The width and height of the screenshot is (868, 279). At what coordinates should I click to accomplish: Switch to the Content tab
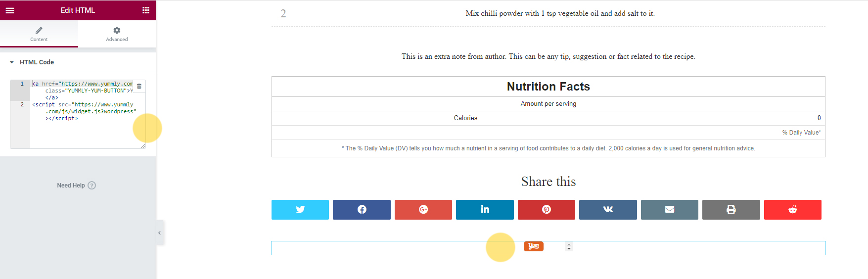(39, 34)
